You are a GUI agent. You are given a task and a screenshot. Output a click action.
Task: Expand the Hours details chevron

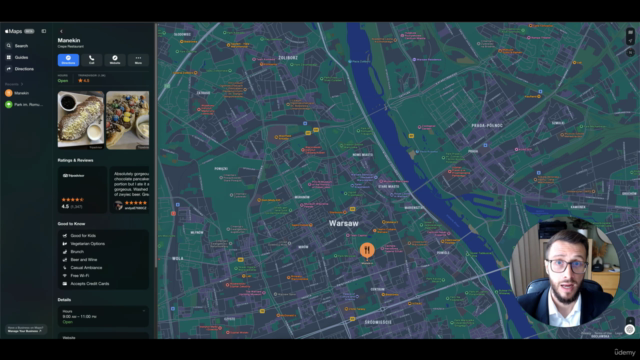(x=144, y=311)
